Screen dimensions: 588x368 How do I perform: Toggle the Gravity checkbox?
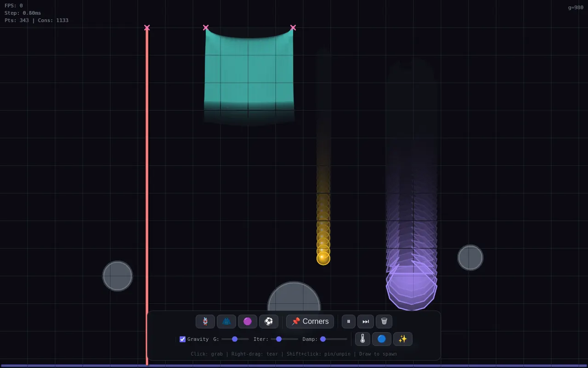(182, 339)
